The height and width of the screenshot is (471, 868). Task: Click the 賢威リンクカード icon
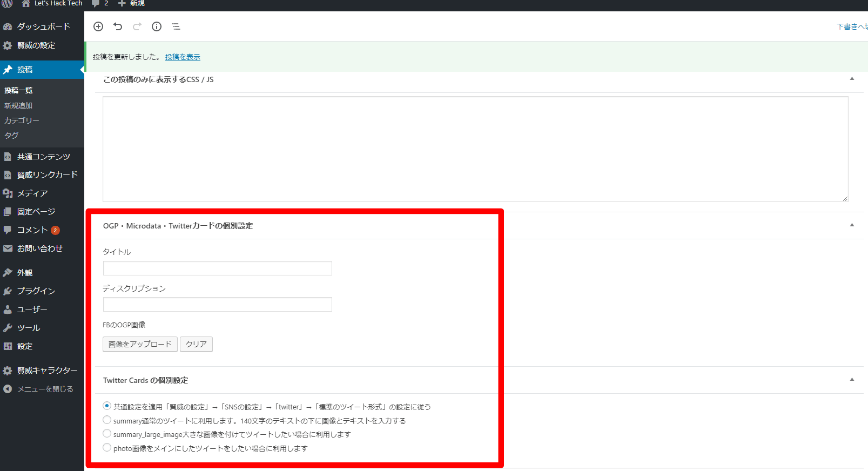pos(8,175)
